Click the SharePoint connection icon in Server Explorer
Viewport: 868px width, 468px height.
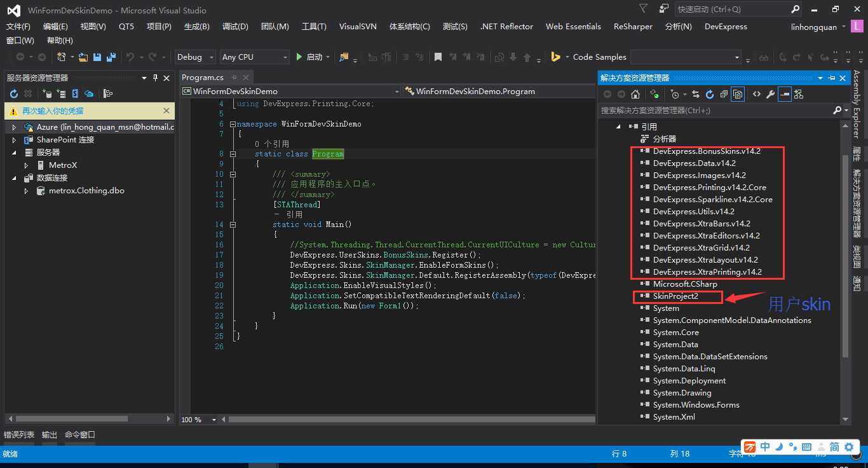pyautogui.click(x=75, y=93)
